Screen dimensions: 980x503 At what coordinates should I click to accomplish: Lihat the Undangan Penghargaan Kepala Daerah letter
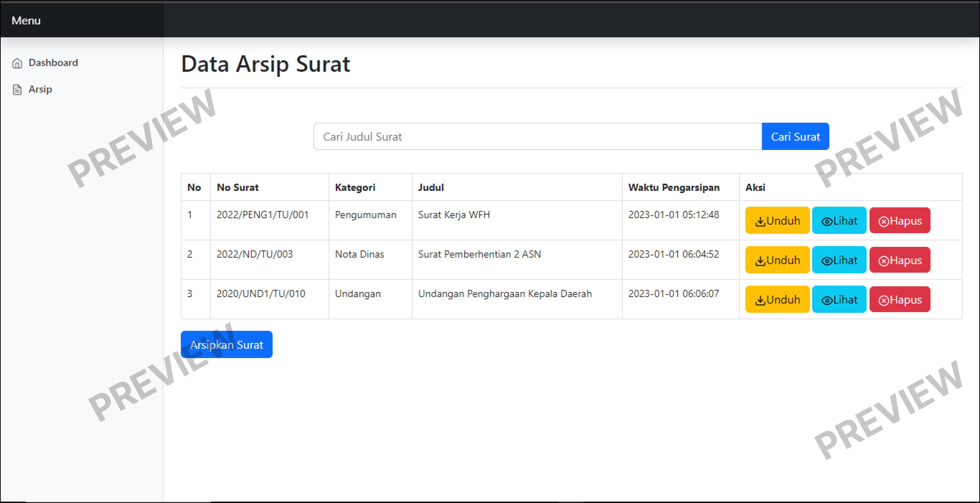tap(839, 299)
